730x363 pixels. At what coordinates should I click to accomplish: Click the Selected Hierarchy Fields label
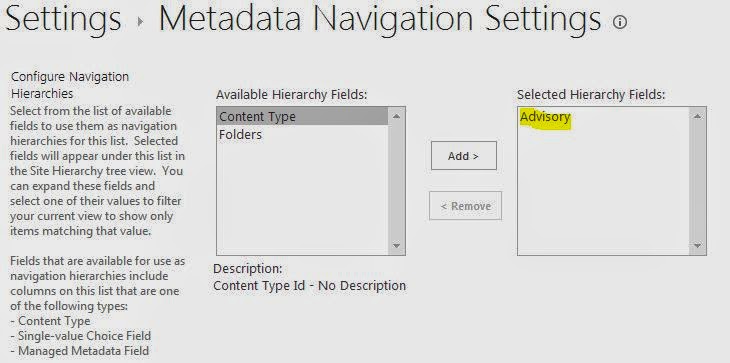(591, 94)
